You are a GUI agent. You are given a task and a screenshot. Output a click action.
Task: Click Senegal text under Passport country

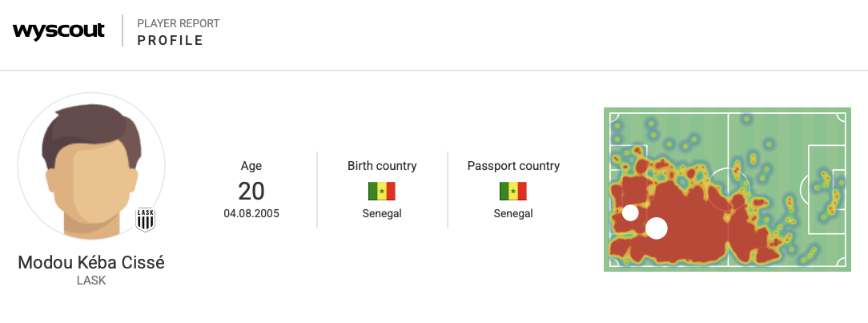tap(513, 214)
